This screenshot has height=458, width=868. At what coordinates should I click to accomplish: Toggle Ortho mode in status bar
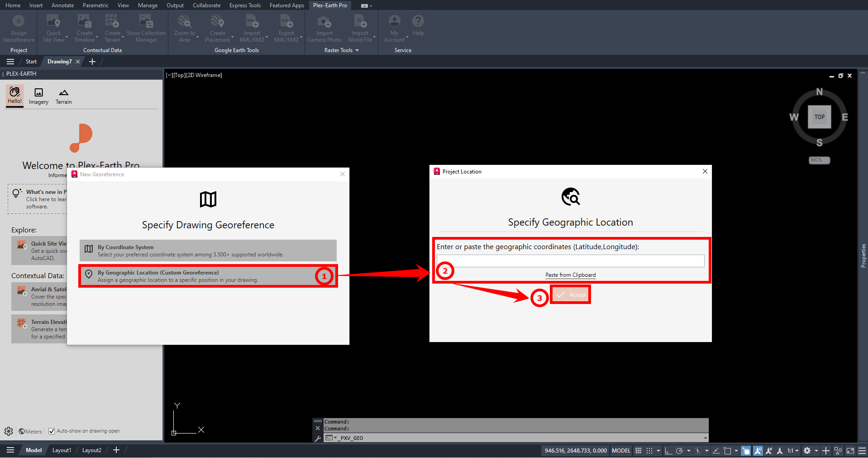tap(668, 451)
